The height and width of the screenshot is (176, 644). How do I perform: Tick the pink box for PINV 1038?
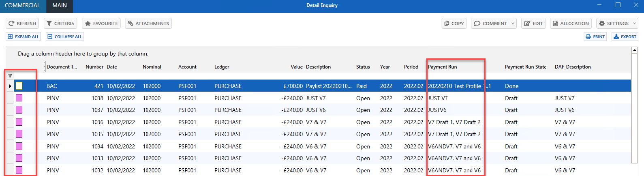pos(19,98)
